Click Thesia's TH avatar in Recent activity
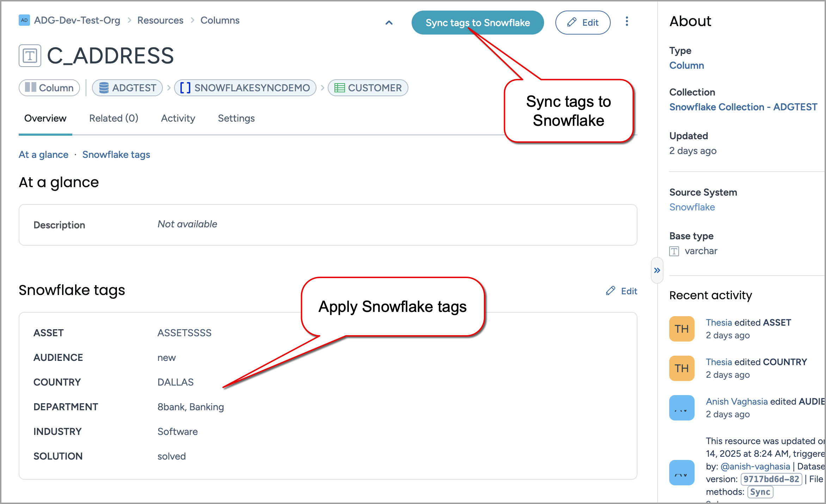The width and height of the screenshot is (826, 504). [682, 329]
